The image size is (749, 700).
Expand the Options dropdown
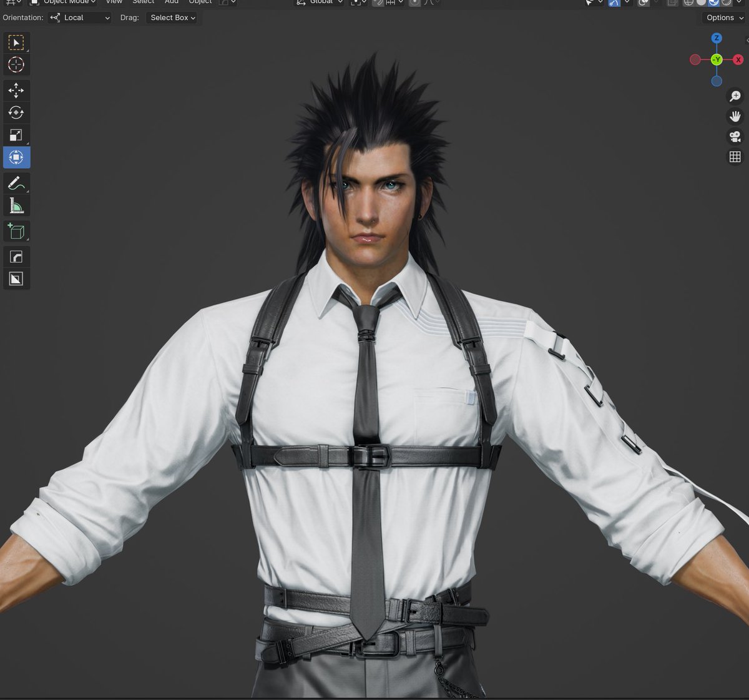[724, 17]
